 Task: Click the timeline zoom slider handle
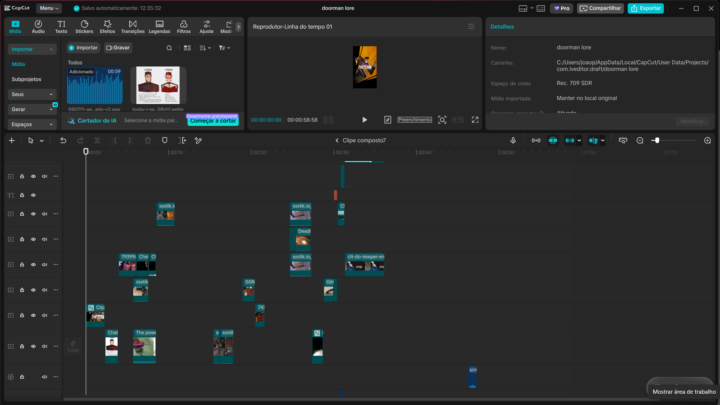657,141
